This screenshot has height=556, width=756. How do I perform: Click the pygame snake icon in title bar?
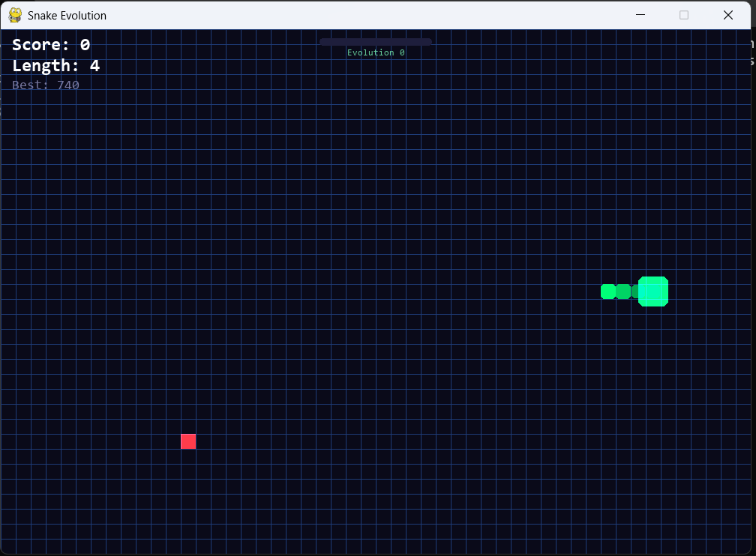15,15
